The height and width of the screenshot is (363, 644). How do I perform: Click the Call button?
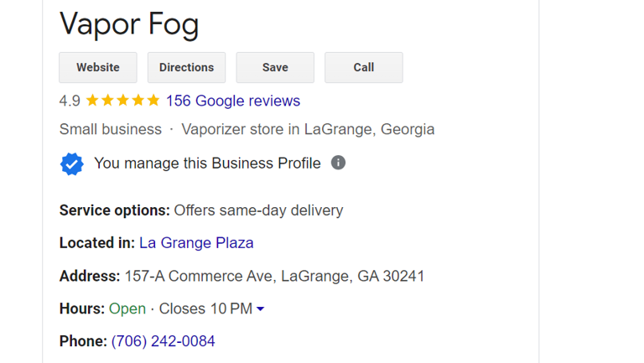click(x=364, y=67)
